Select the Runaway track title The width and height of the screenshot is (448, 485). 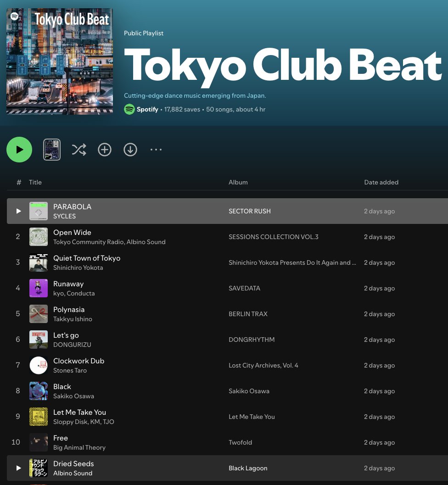68,284
